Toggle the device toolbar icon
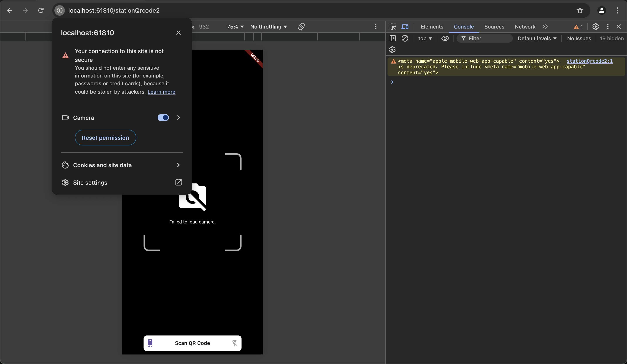627x364 pixels. pos(405,27)
